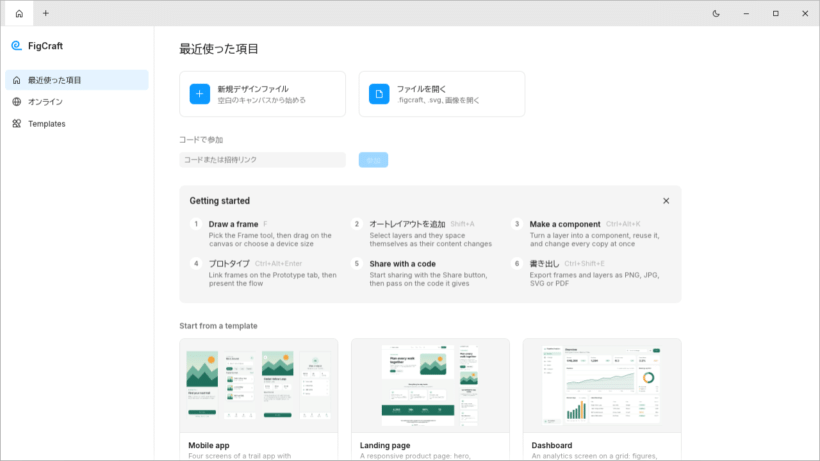Click step number 3 circle
Viewport: 820px width, 461px height.
coord(517,224)
